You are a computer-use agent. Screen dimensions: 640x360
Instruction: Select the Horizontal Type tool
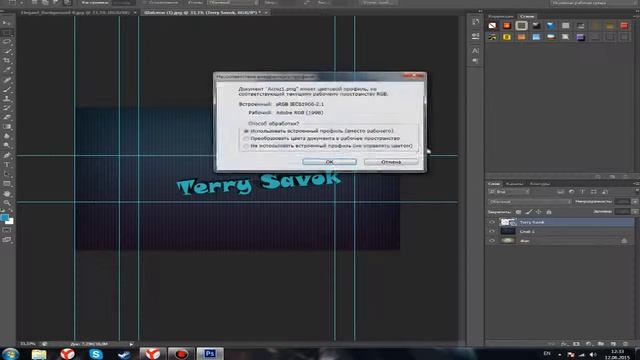(x=7, y=164)
